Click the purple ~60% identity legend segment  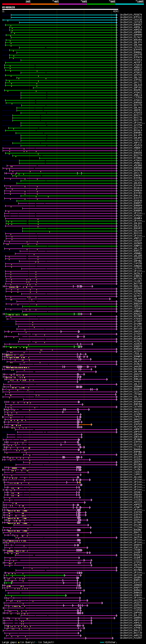tap(73, 4)
